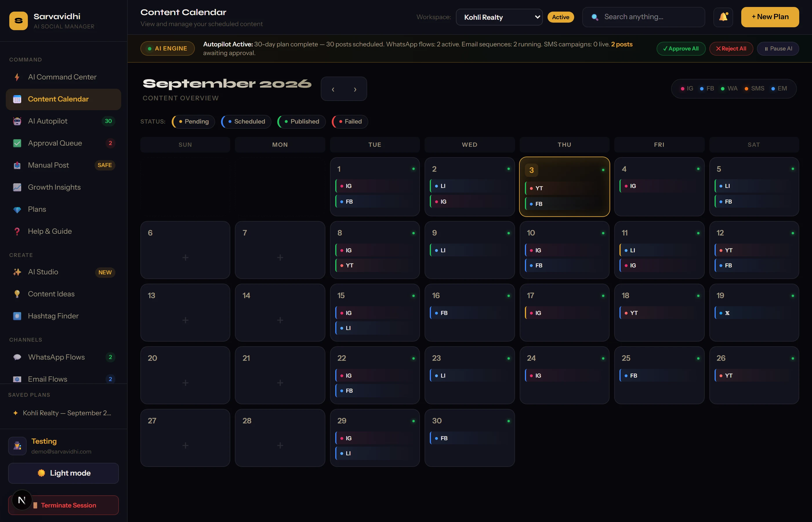
Task: Add content on Sunday 20 plus icon
Action: (x=185, y=383)
